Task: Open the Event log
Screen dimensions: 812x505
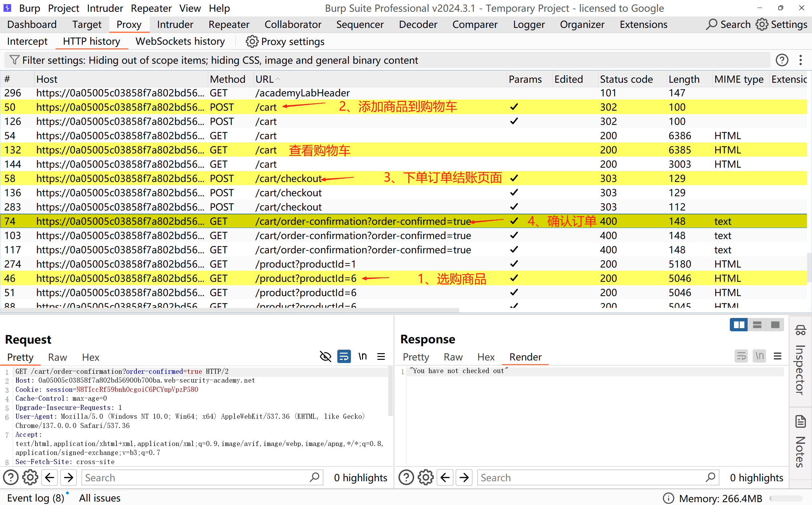Action: [36, 498]
